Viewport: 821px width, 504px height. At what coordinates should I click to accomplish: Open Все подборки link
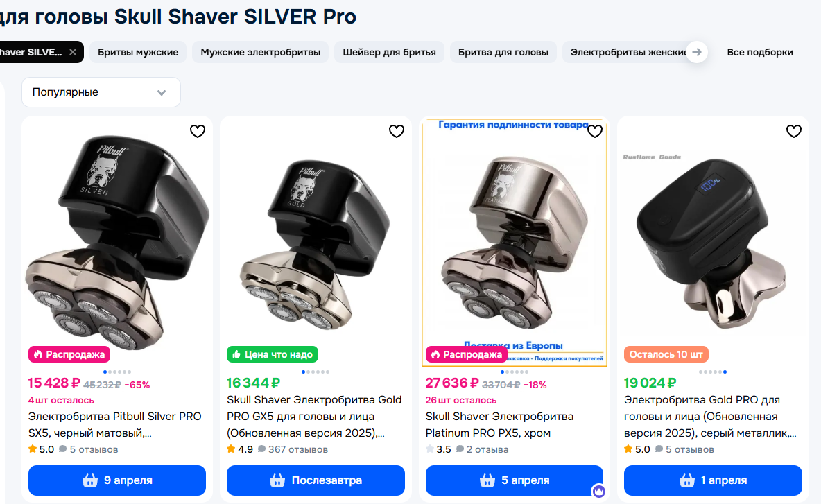(759, 52)
